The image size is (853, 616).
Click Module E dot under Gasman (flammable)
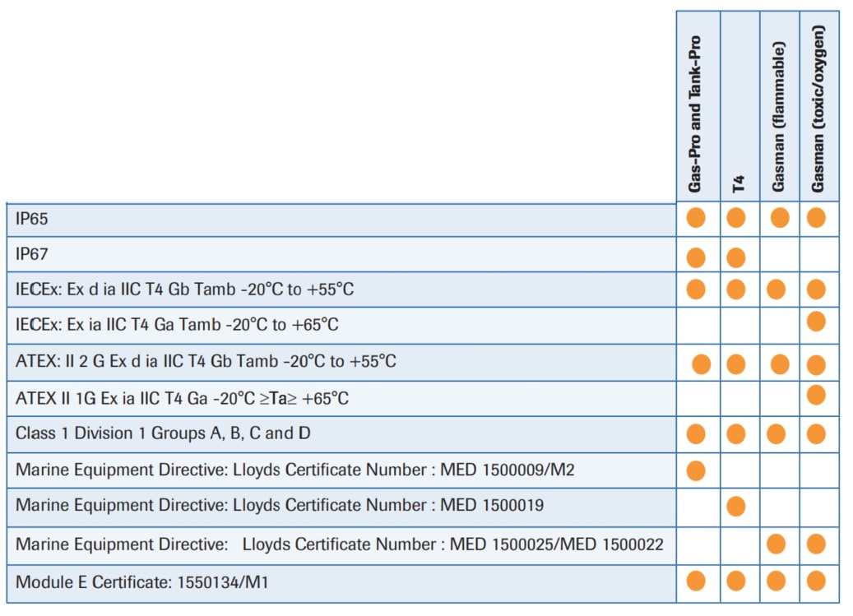pos(776,581)
